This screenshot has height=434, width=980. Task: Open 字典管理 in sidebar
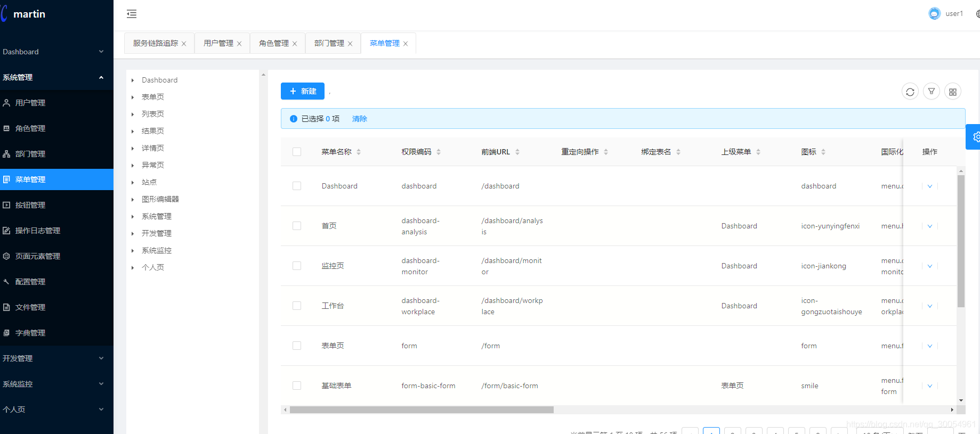tap(56, 333)
